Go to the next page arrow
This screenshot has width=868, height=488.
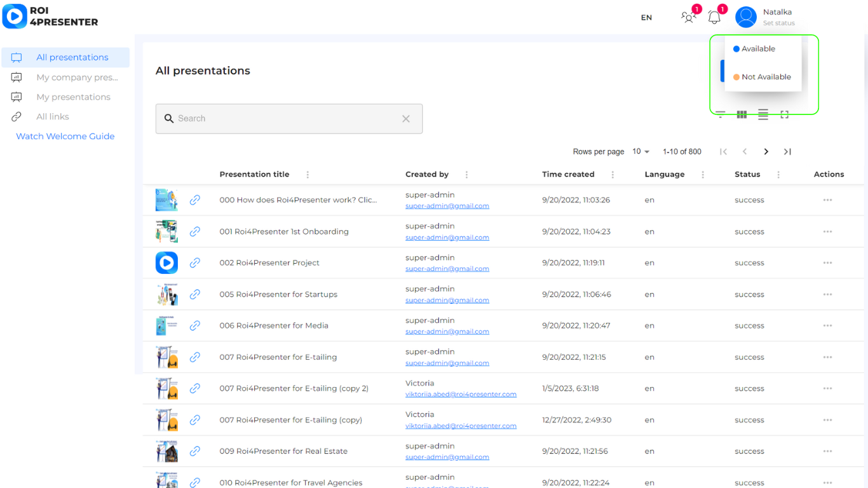766,152
